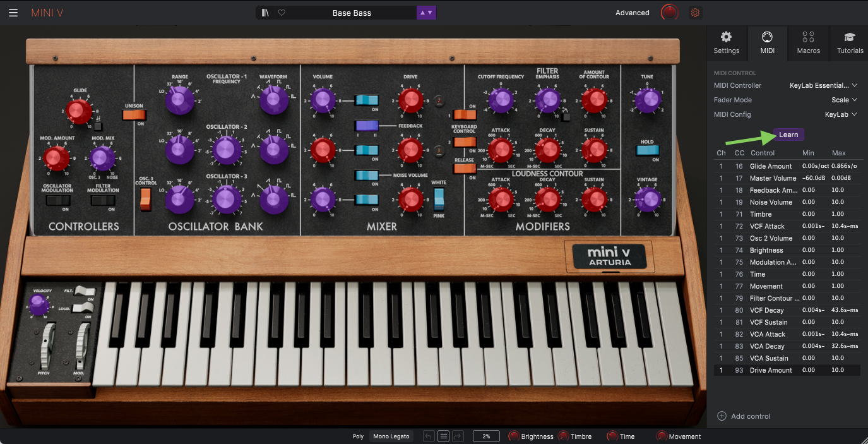Click the MINI V logo in top bar

pos(47,13)
